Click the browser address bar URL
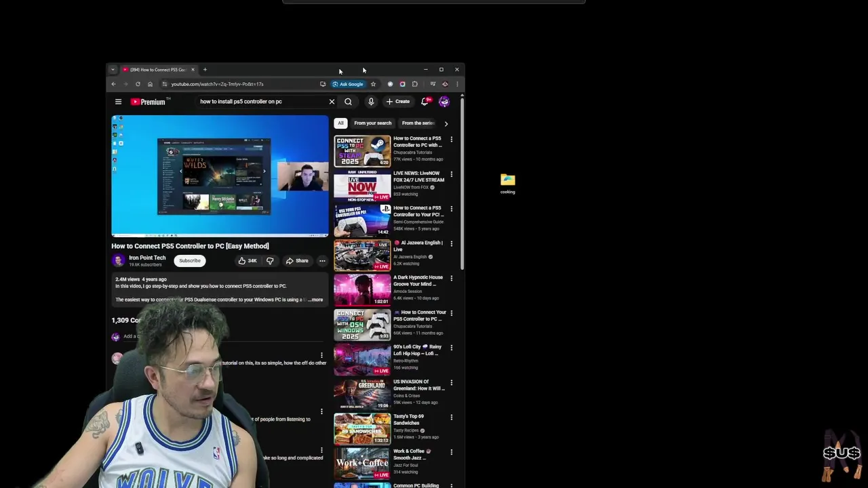This screenshot has height=488, width=868. [217, 84]
